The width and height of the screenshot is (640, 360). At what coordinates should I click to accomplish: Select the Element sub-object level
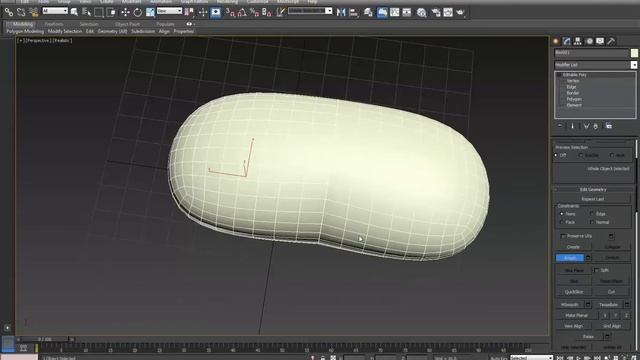(x=574, y=105)
